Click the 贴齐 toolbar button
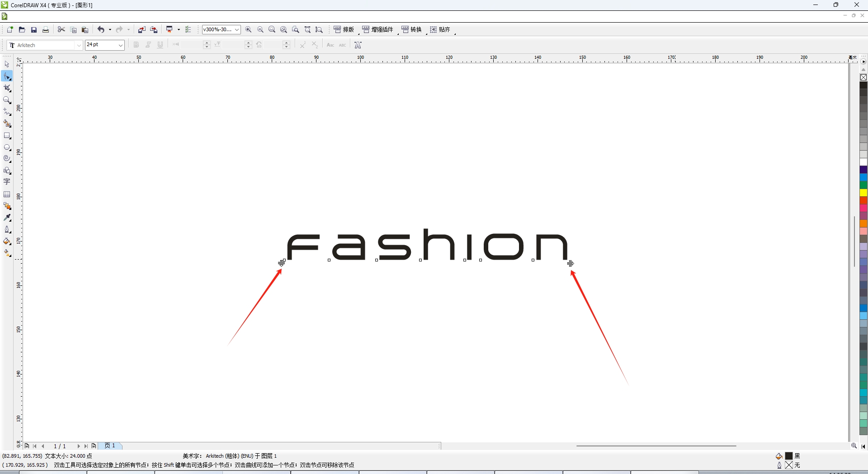The image size is (868, 474). [440, 30]
